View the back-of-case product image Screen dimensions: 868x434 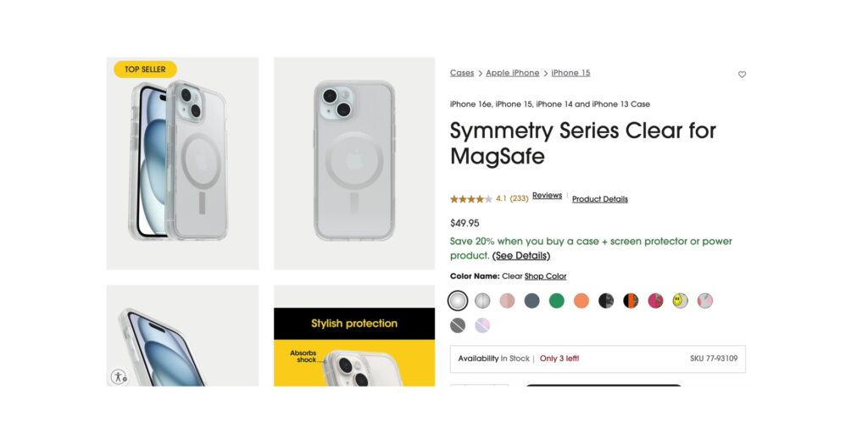pos(354,164)
